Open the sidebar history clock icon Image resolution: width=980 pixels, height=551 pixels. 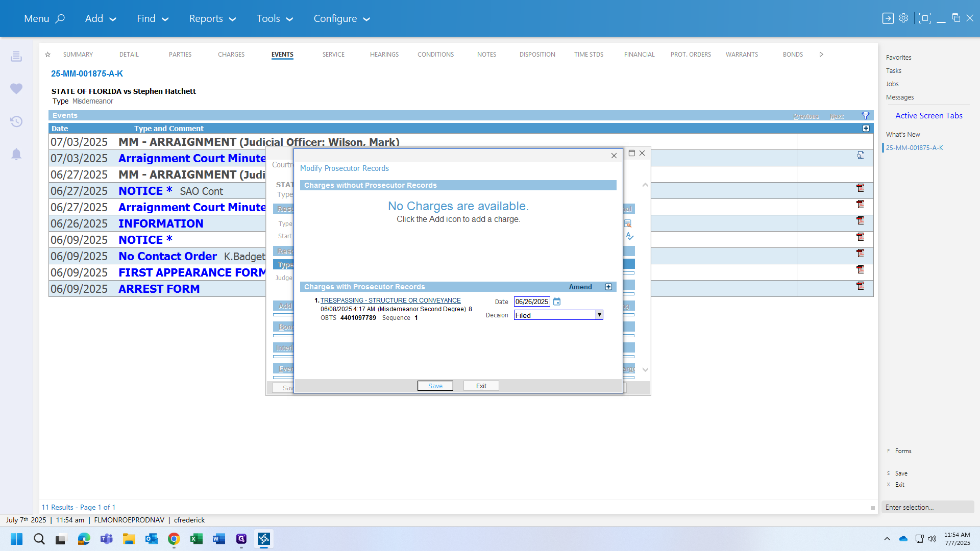pos(16,121)
